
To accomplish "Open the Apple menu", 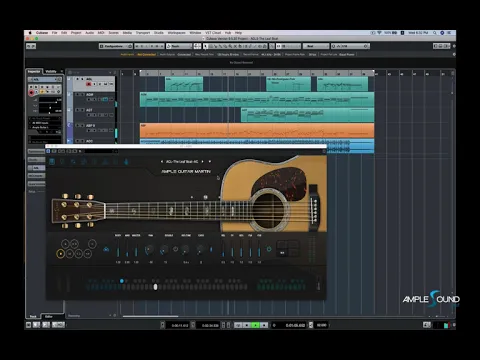I will point(30,33).
